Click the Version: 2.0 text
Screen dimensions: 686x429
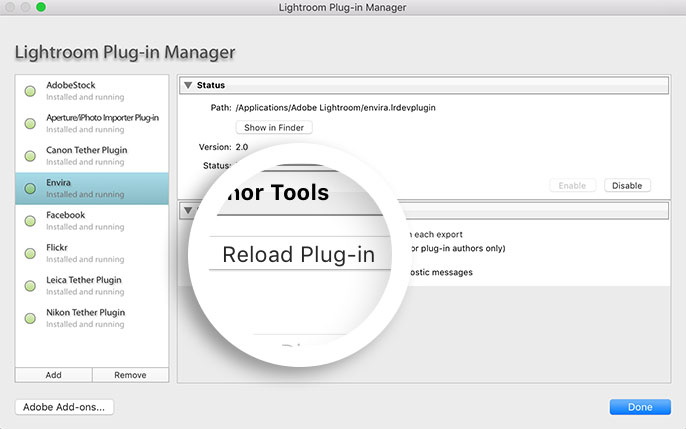coord(223,147)
